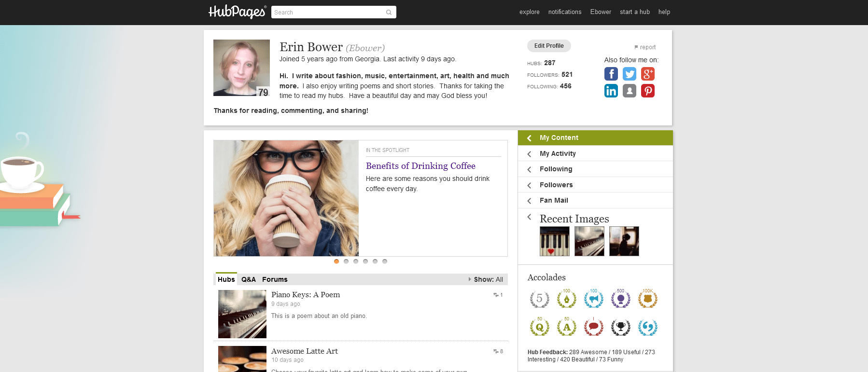The height and width of the screenshot is (372, 868).
Task: Click the Awesome Latte Art hub thumbnail
Action: click(242, 359)
